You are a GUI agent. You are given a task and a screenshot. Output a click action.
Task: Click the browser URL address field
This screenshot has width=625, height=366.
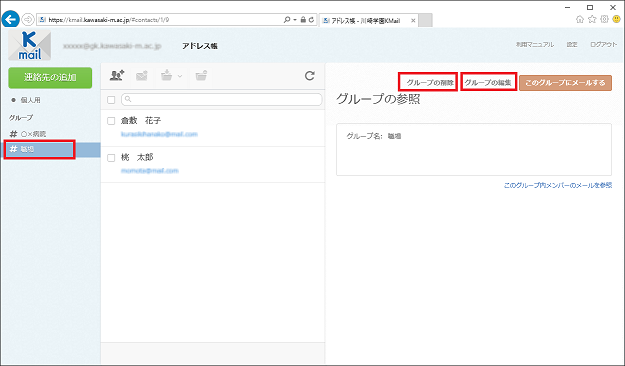click(x=159, y=20)
